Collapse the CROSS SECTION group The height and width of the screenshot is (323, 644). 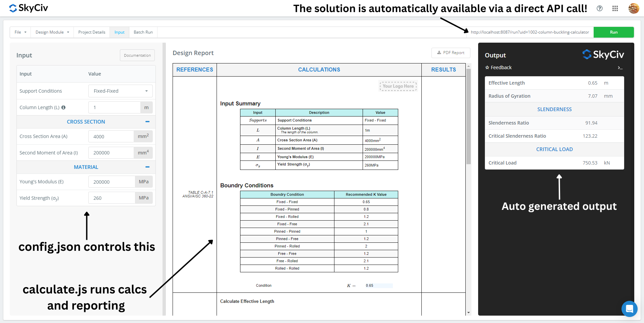[x=147, y=122]
